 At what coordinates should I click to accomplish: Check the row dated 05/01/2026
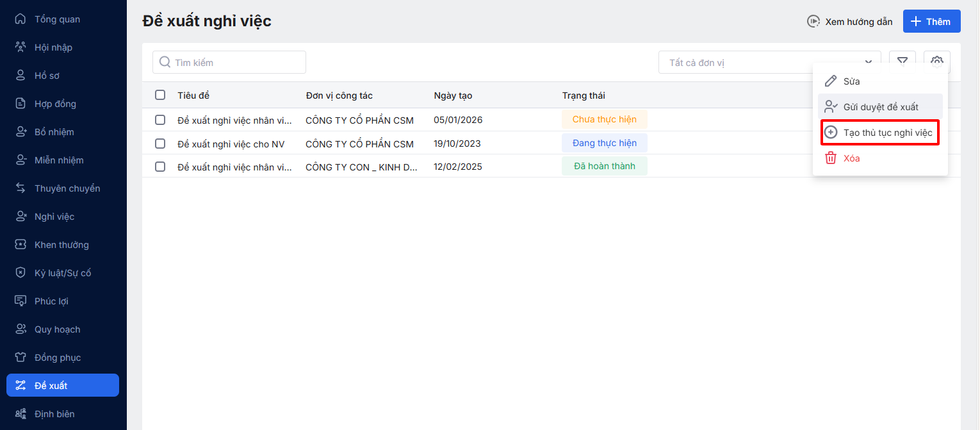tap(160, 120)
